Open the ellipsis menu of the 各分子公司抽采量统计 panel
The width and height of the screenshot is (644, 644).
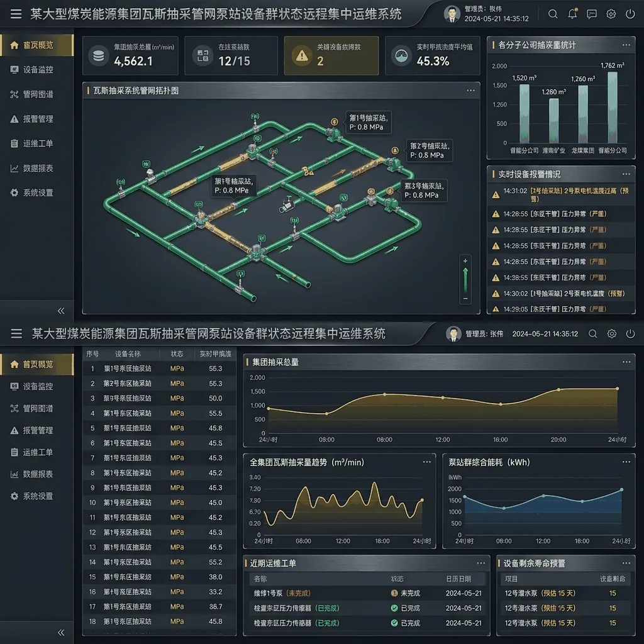tap(626, 45)
